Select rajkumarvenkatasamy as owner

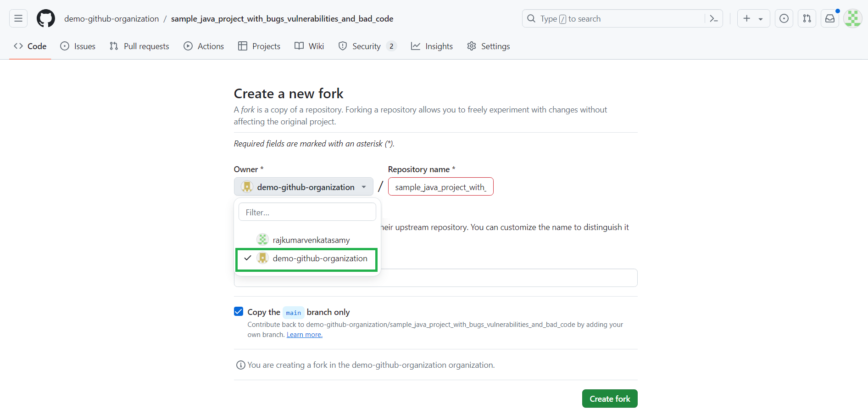307,240
